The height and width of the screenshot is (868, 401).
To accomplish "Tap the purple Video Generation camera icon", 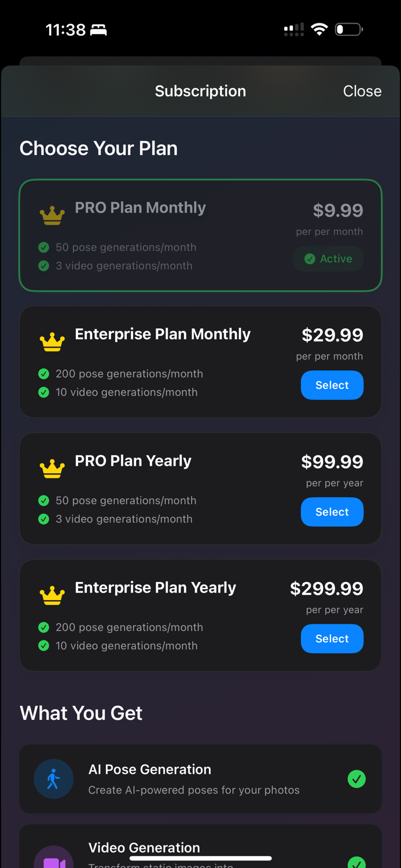I will (53, 861).
